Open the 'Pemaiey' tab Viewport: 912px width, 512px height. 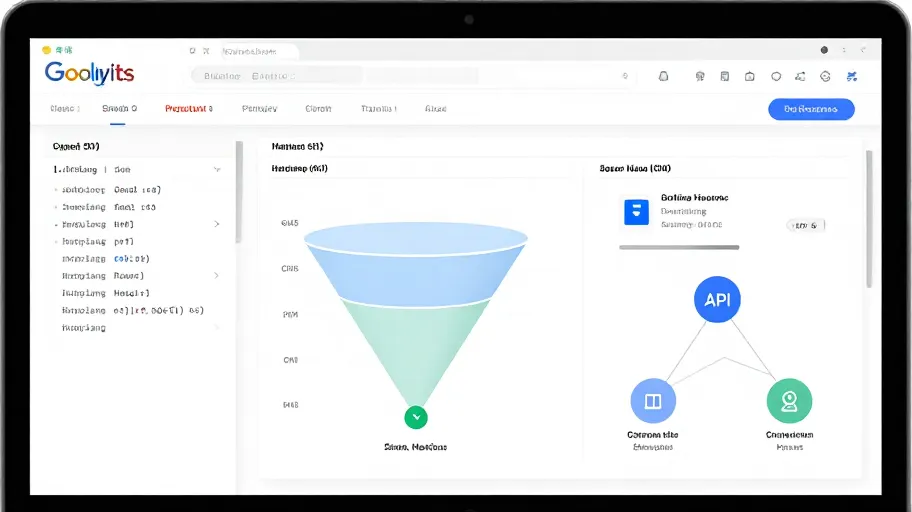[259, 109]
